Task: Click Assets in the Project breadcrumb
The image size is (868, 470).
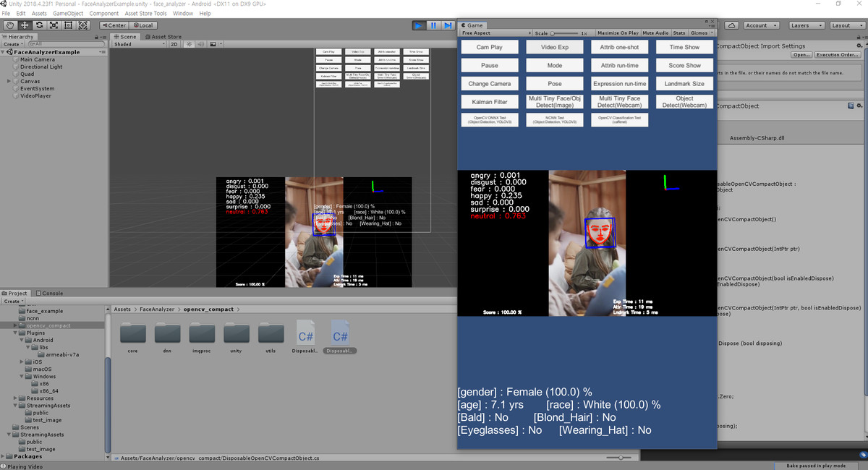Action: pyautogui.click(x=122, y=309)
